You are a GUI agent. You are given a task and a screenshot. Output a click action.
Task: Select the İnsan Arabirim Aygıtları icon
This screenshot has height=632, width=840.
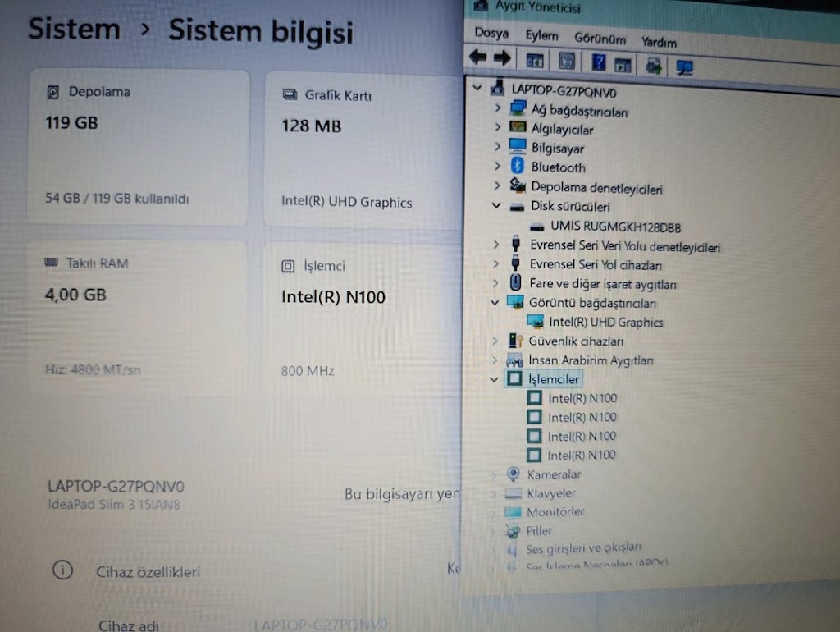tap(514, 360)
